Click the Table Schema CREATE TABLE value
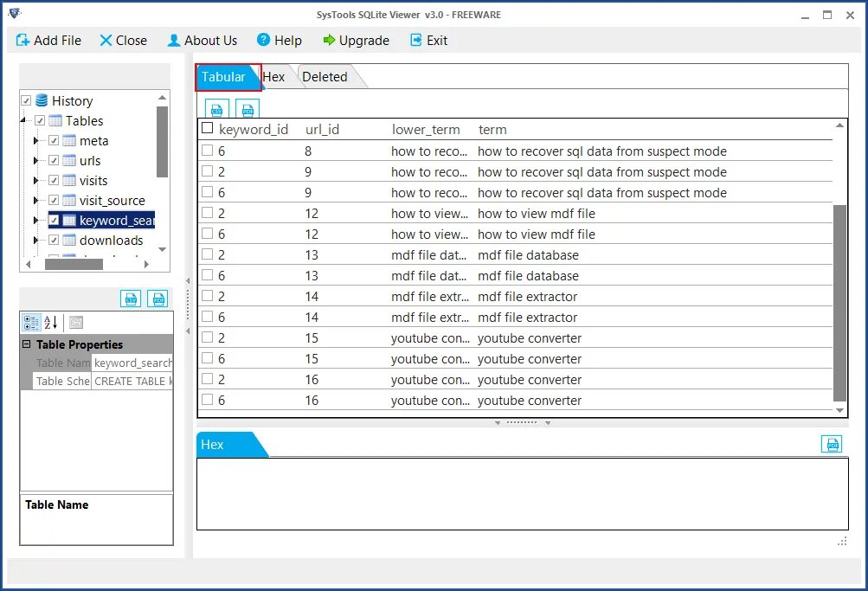The height and width of the screenshot is (591, 868). (x=133, y=382)
